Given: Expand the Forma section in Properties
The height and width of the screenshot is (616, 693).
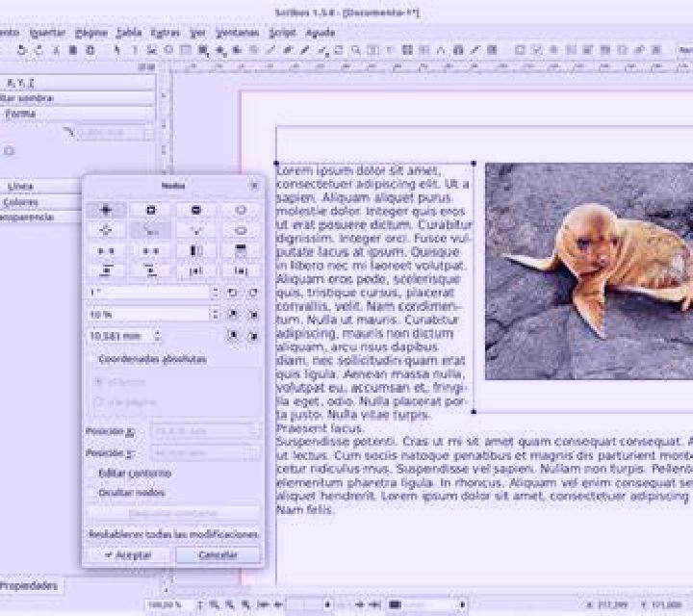Looking at the screenshot, I should pos(76,114).
